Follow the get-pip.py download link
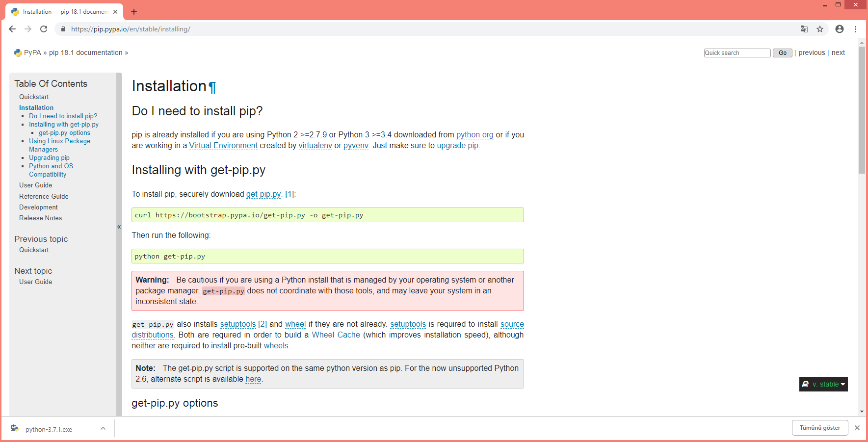The width and height of the screenshot is (868, 442). tap(263, 194)
